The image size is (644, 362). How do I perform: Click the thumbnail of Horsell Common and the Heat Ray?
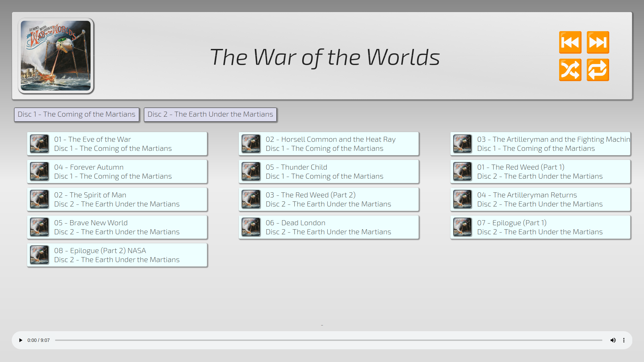tap(251, 144)
